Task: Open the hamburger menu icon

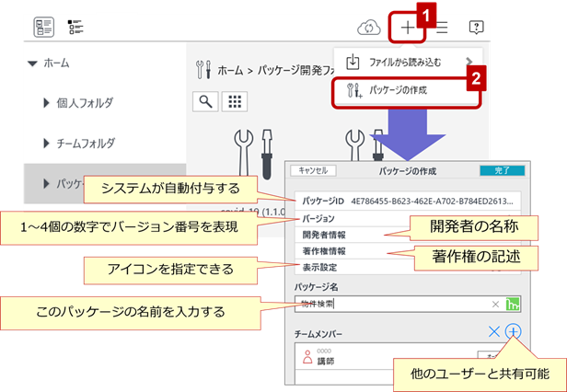Action: 442,28
